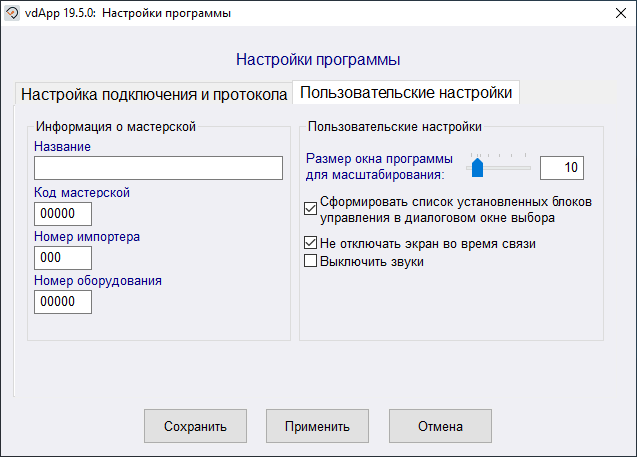Click the Применить button
637x457 pixels.
click(x=317, y=426)
